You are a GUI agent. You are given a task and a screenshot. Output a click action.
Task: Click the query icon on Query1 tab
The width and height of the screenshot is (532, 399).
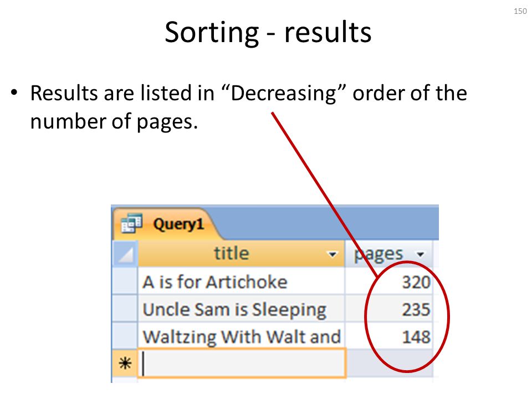coord(131,223)
